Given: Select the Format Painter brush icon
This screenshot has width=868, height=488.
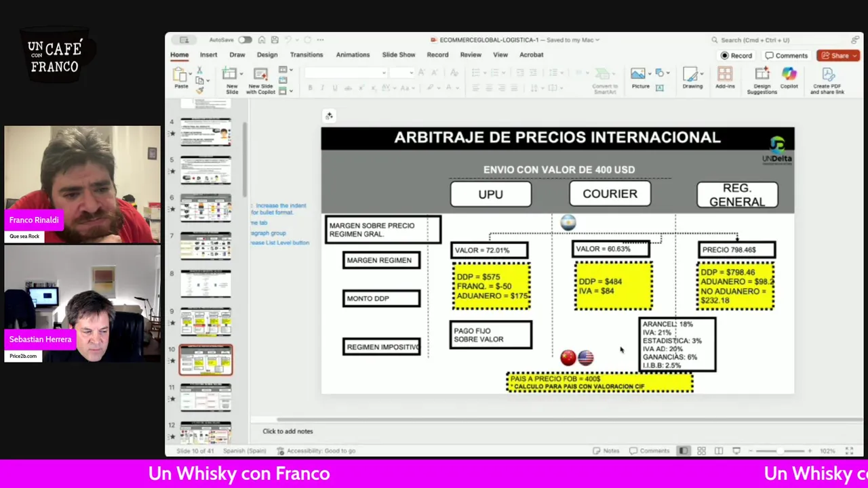Looking at the screenshot, I should tap(199, 89).
